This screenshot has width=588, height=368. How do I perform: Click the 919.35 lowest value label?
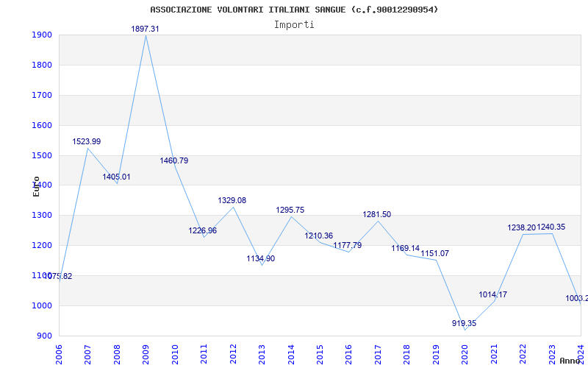pyautogui.click(x=465, y=323)
